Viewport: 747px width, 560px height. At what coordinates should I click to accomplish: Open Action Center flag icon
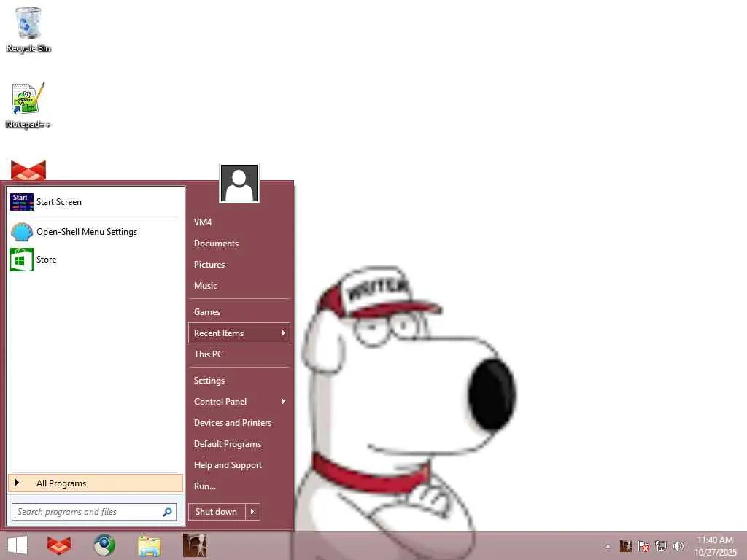(x=643, y=545)
